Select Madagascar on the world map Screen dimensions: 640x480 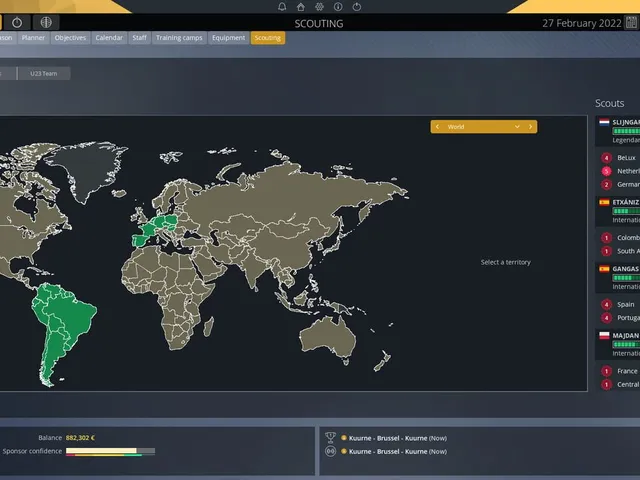coord(209,327)
